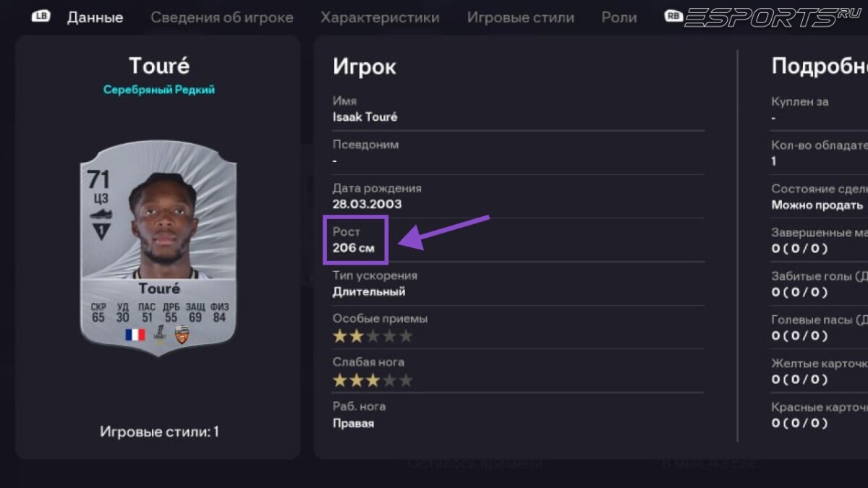Select the France flag on the card

coord(136,335)
